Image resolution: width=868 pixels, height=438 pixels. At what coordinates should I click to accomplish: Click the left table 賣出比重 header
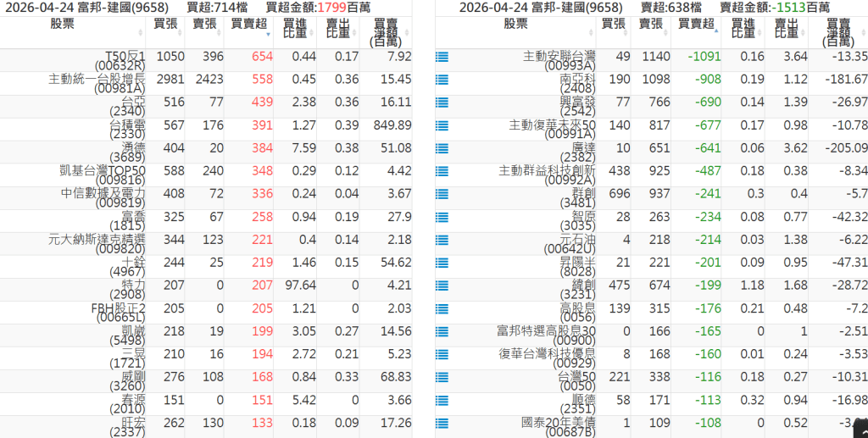coord(337,30)
